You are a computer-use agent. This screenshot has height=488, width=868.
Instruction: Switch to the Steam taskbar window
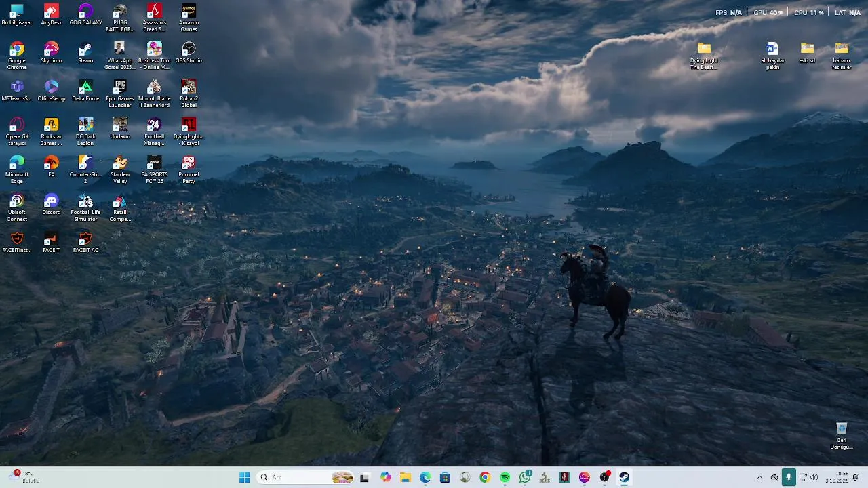click(x=625, y=477)
